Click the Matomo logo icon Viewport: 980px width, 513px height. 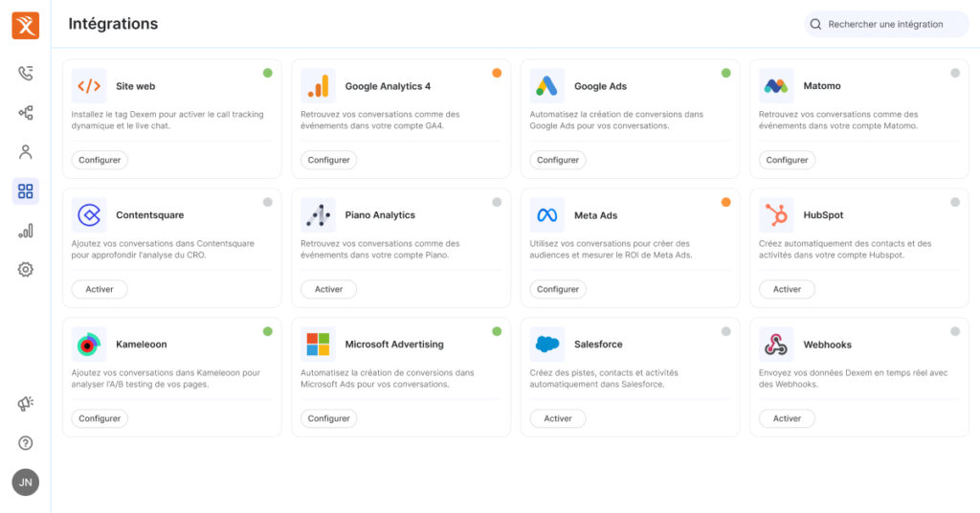click(776, 85)
